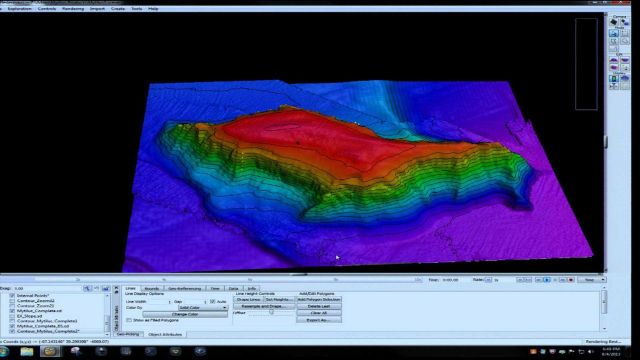
Task: Select the highlighted Mode icon
Action: coord(613,33)
